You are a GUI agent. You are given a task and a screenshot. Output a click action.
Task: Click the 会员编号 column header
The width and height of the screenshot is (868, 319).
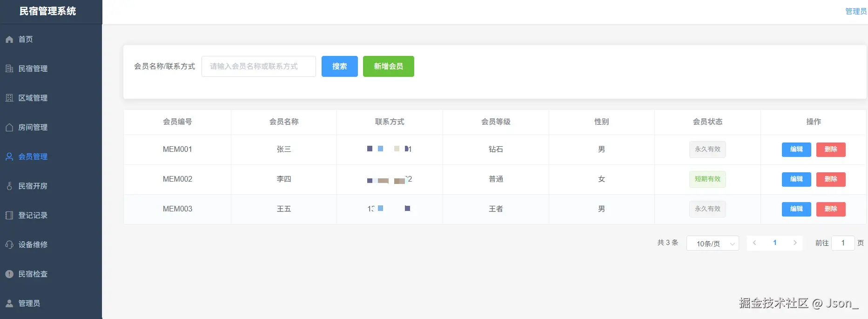(x=177, y=122)
